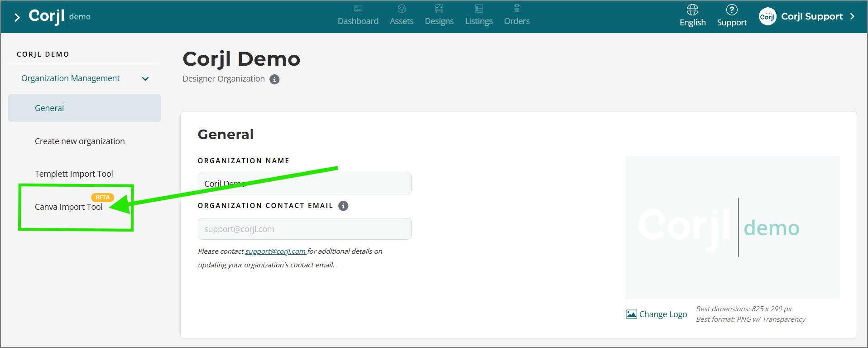Click info icon next to Organization Contact Email

pos(343,206)
